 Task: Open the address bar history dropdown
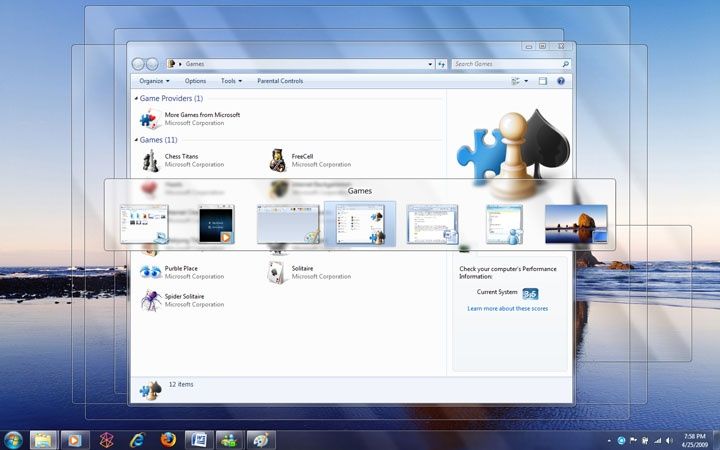430,64
